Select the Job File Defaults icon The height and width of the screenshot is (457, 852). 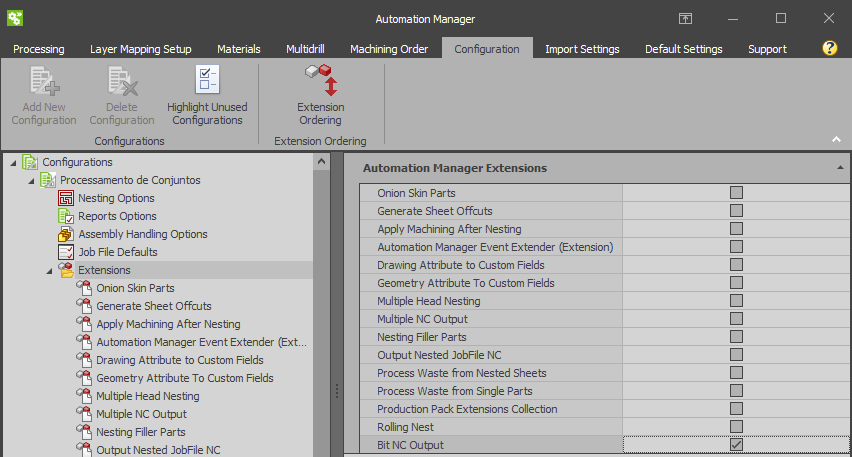(x=67, y=252)
